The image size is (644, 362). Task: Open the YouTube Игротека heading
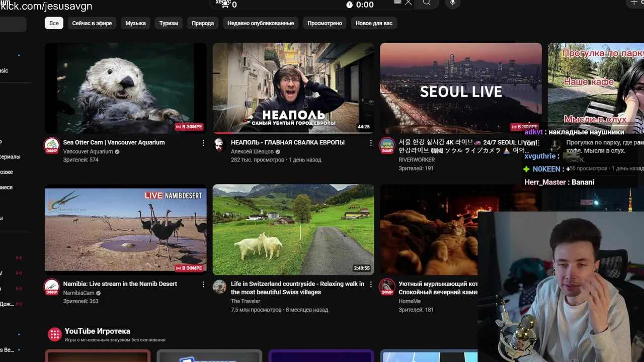coord(97,331)
